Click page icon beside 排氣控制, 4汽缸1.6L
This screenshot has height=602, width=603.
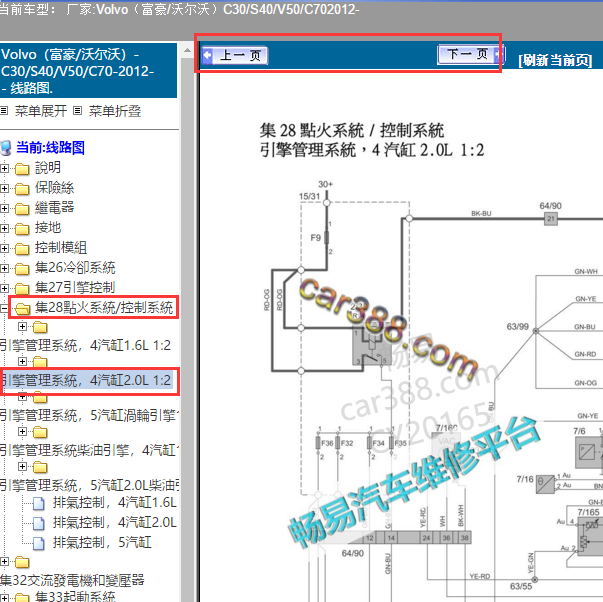click(x=38, y=504)
